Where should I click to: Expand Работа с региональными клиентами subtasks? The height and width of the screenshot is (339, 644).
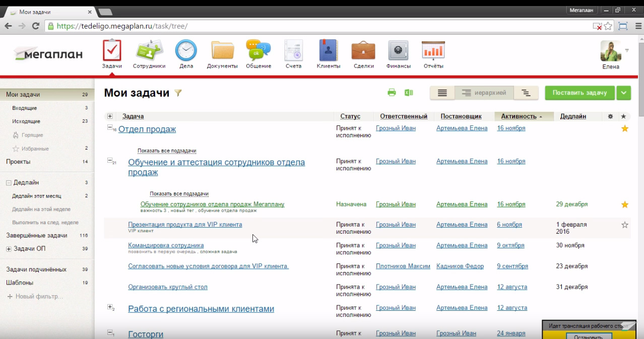[x=110, y=307]
